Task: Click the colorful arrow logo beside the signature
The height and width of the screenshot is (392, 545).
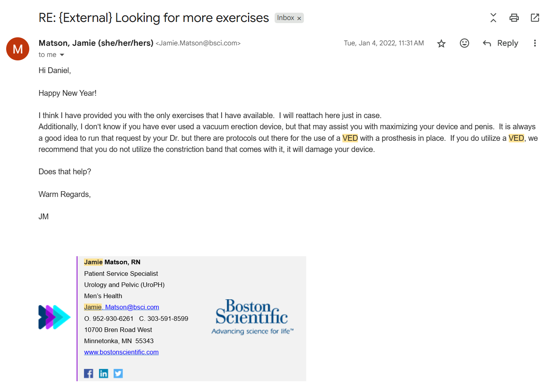Action: [x=55, y=317]
